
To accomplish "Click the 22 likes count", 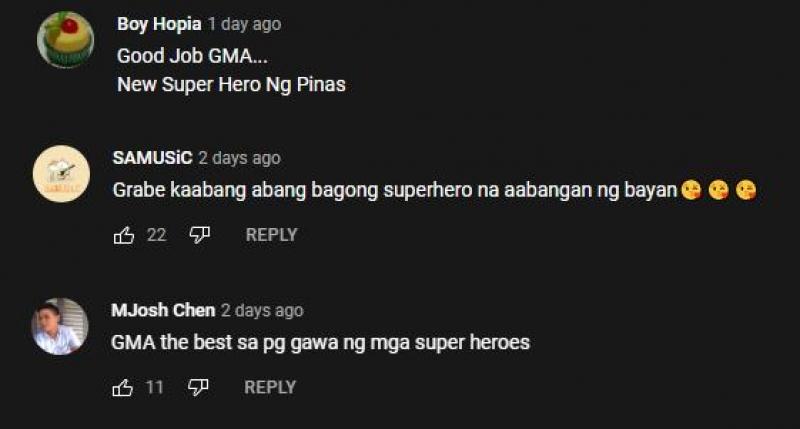I will click(x=157, y=235).
